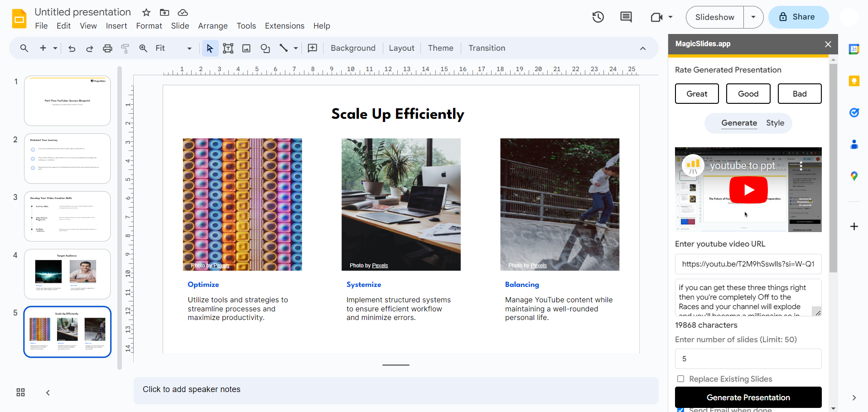Select slide 3 thumbnail in filmstrip

tap(68, 216)
